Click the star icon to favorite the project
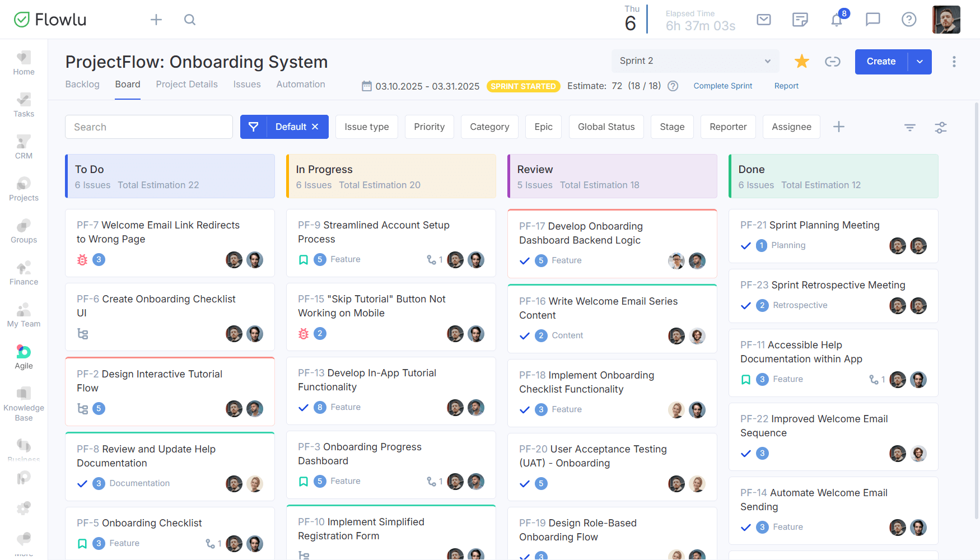Viewport: 980px width, 560px height. click(802, 62)
